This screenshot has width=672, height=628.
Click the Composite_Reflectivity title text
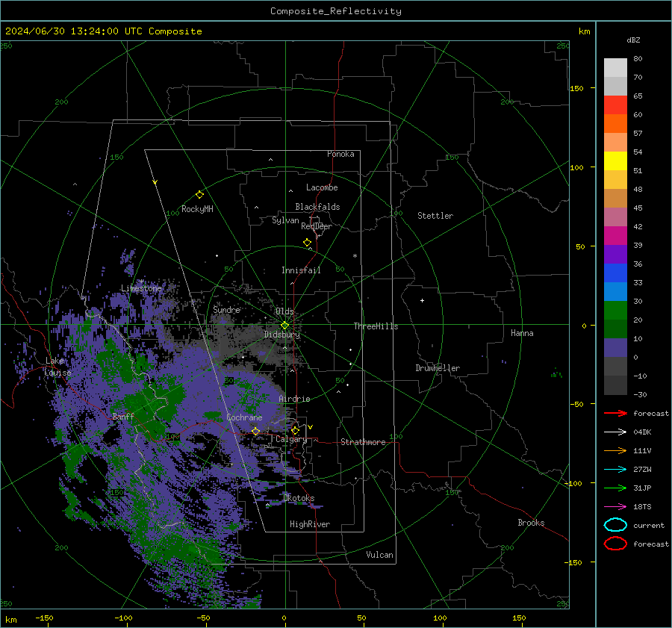336,11
